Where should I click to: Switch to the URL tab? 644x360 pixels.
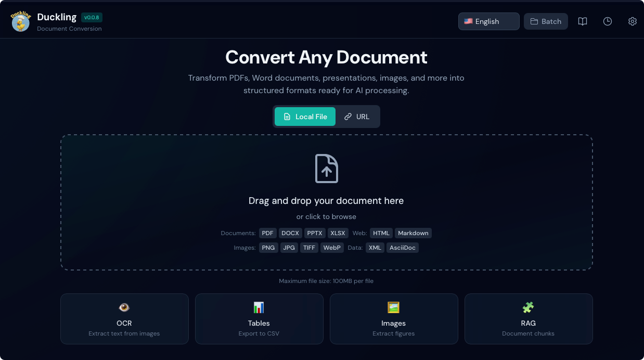(x=357, y=117)
